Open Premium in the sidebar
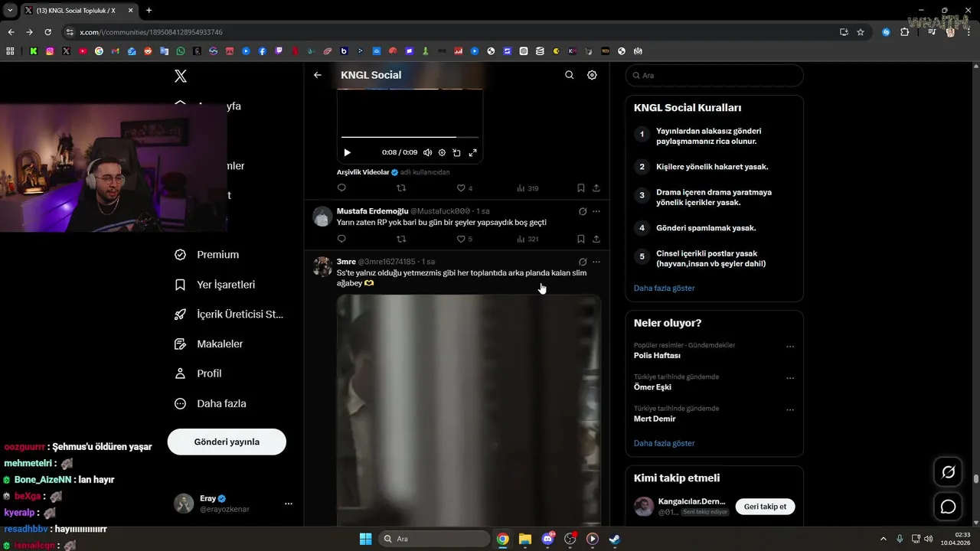The image size is (980, 551). [x=207, y=255]
